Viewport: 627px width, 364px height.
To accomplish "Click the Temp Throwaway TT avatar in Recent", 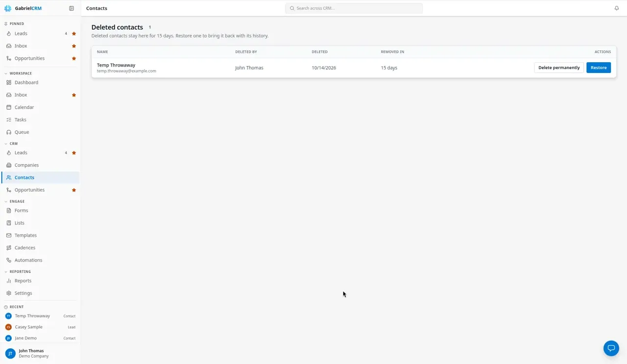I will point(8,316).
